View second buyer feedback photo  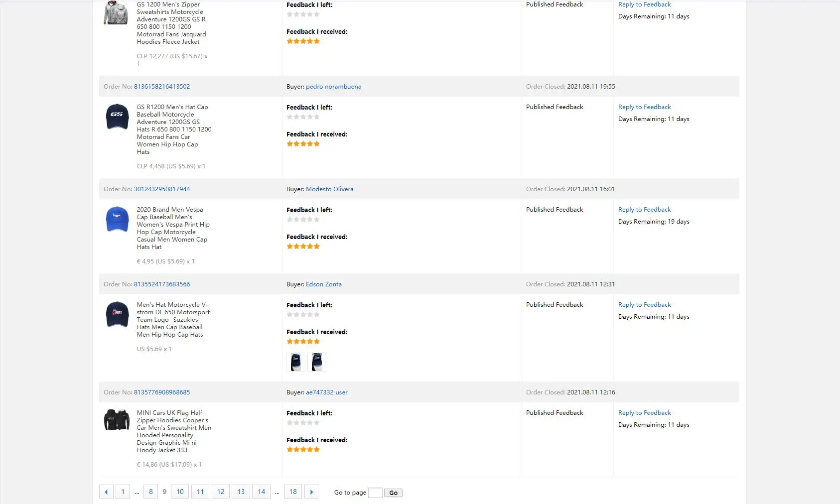point(316,362)
